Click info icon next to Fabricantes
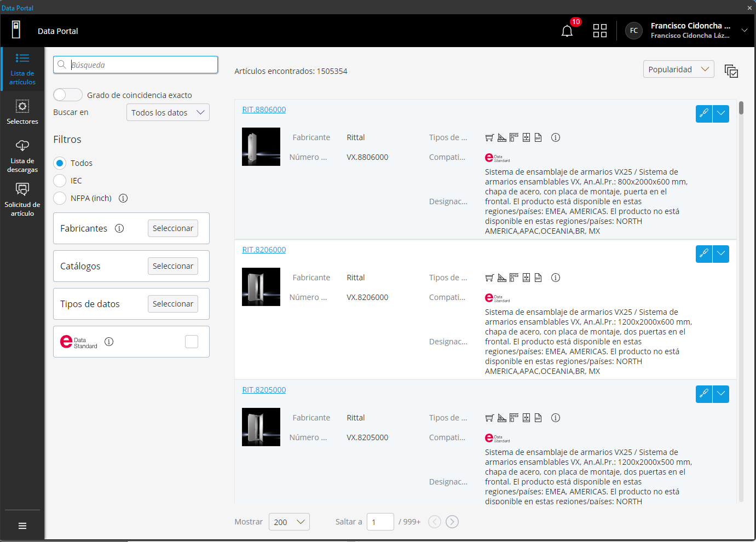This screenshot has width=756, height=542. 119,228
